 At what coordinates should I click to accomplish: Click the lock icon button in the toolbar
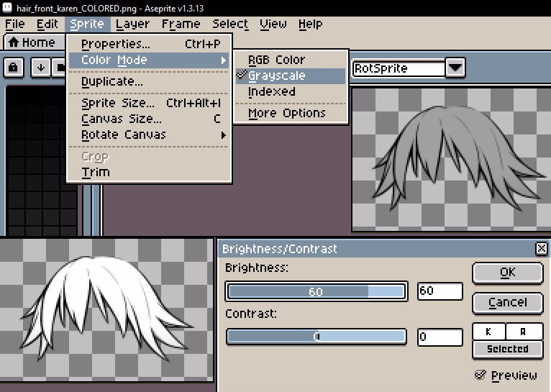(14, 68)
